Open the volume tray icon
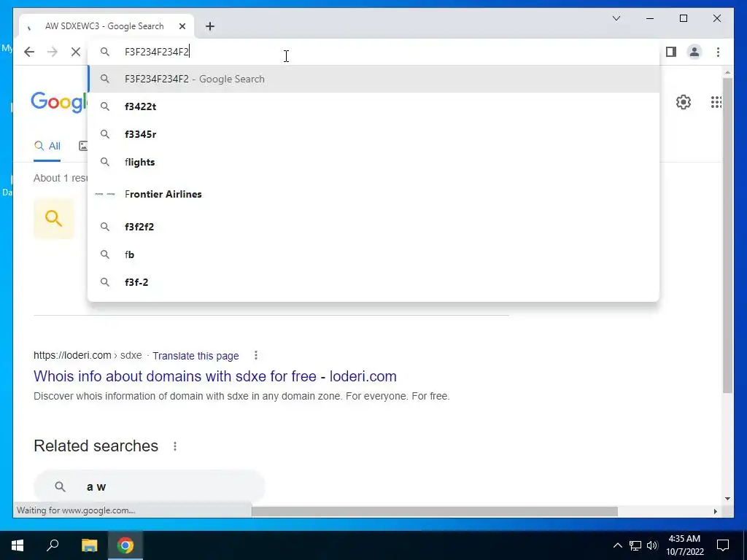The image size is (747, 560). pyautogui.click(x=652, y=545)
